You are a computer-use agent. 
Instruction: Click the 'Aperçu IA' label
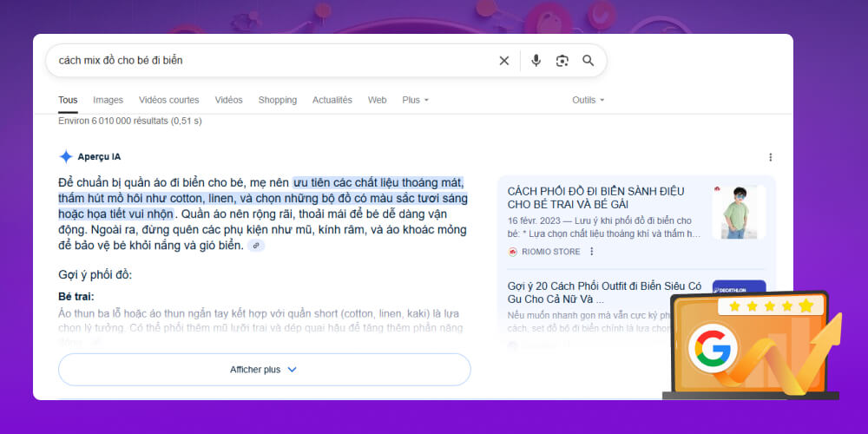coord(99,156)
